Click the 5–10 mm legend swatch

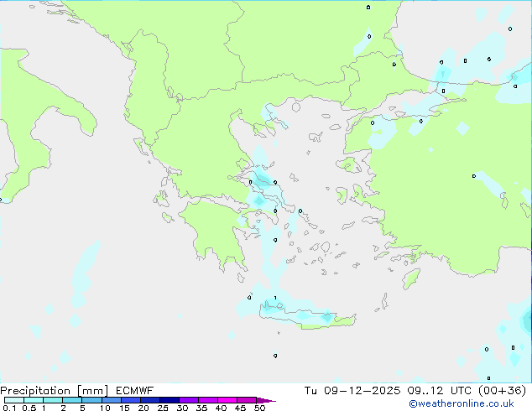[91, 400]
